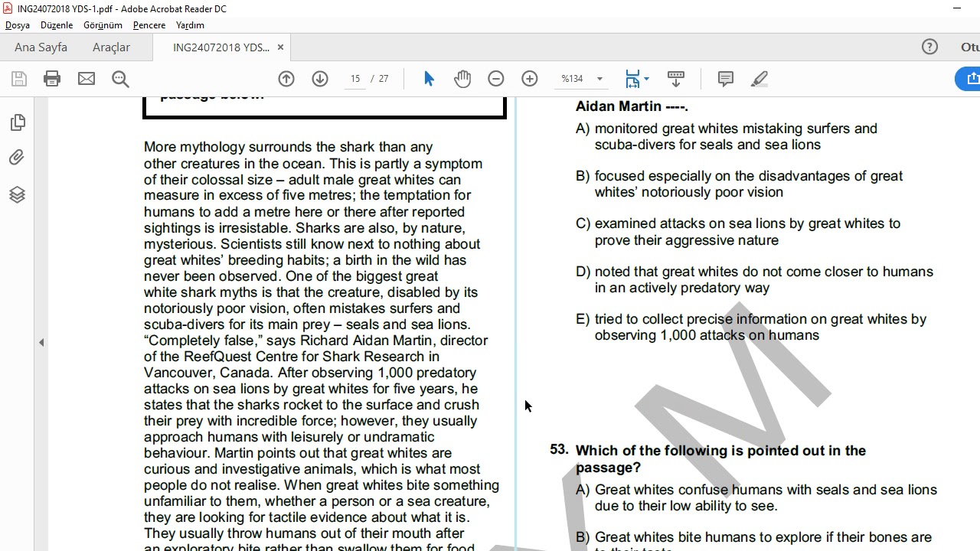This screenshot has width=980, height=551.
Task: Click question 53 option A about confusing humans
Action: click(756, 497)
